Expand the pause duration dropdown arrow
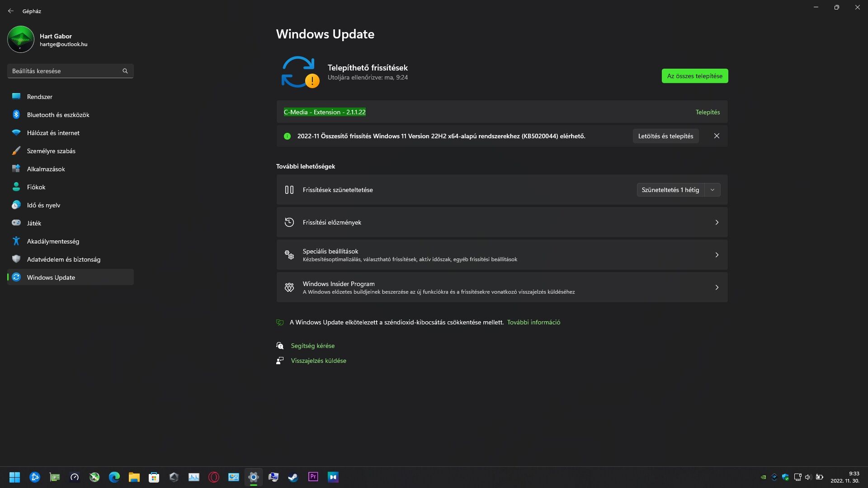The width and height of the screenshot is (868, 488). pos(712,190)
